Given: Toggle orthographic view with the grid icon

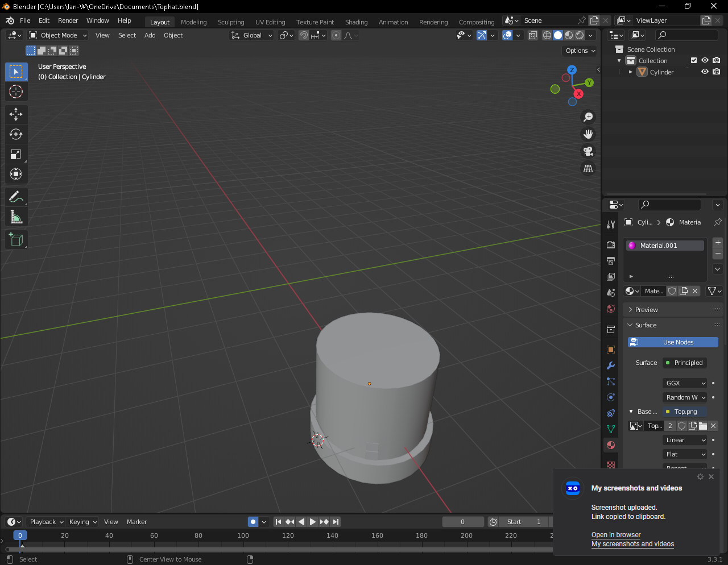Looking at the screenshot, I should click(x=588, y=168).
